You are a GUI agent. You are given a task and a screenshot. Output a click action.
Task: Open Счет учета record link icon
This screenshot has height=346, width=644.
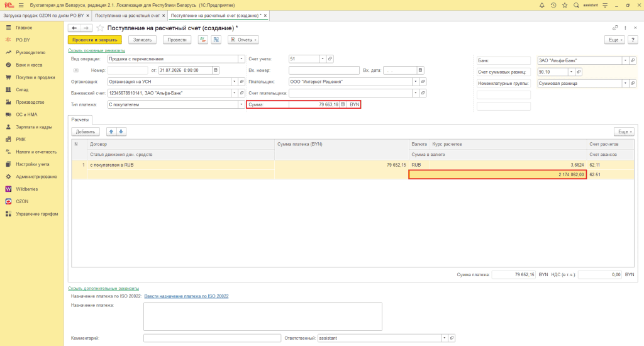tap(330, 59)
